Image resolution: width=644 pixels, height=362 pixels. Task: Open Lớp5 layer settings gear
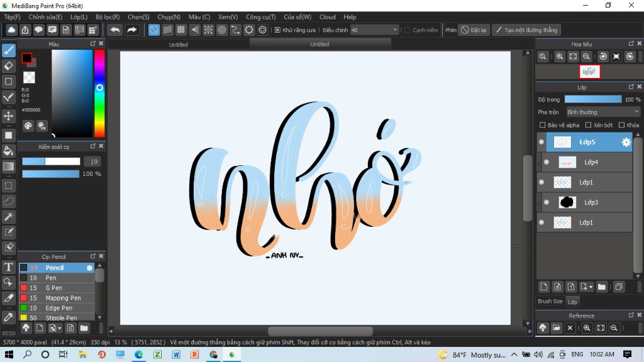[626, 142]
